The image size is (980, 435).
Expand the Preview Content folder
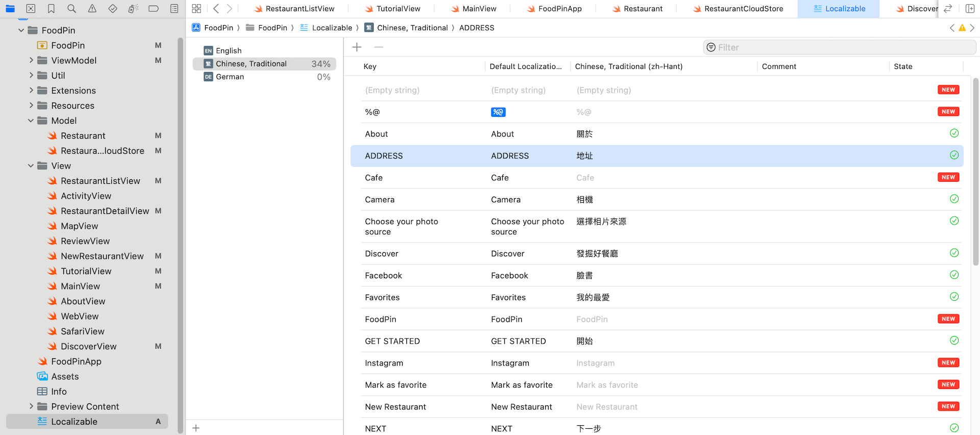click(31, 406)
